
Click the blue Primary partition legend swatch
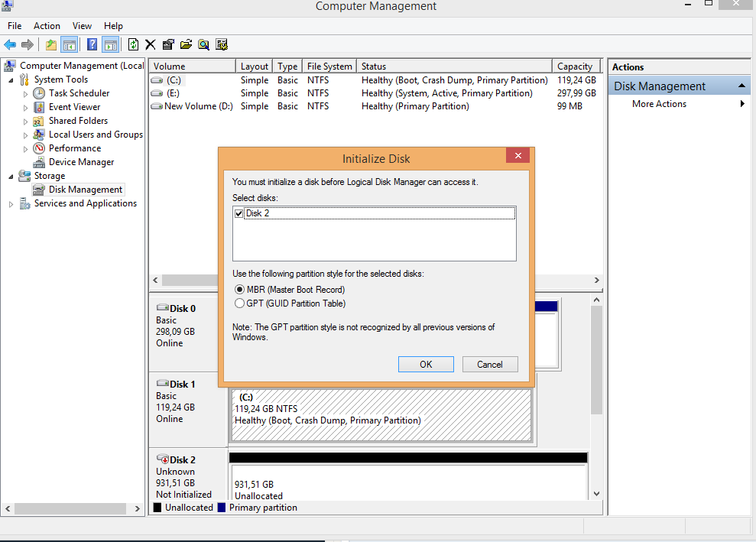[222, 508]
